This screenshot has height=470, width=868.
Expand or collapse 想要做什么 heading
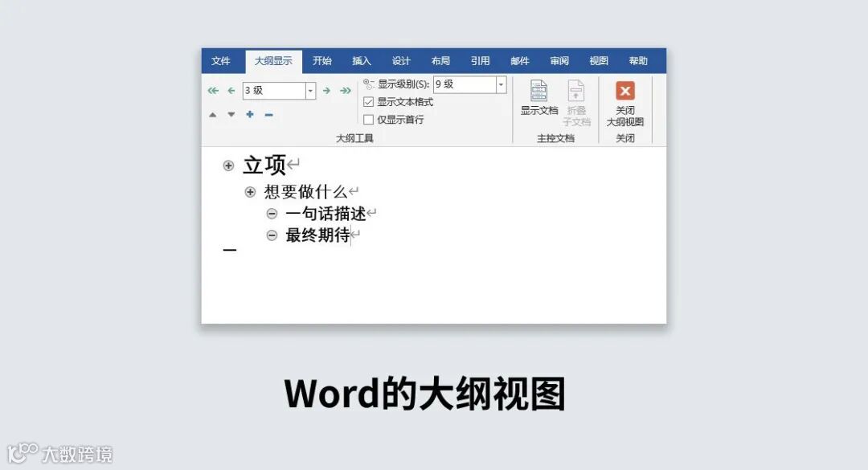(x=250, y=192)
